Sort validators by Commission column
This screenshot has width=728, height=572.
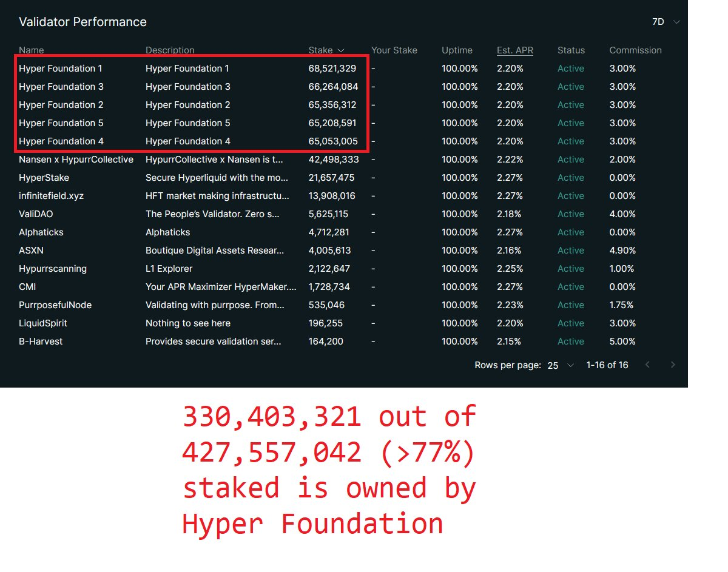pyautogui.click(x=635, y=50)
